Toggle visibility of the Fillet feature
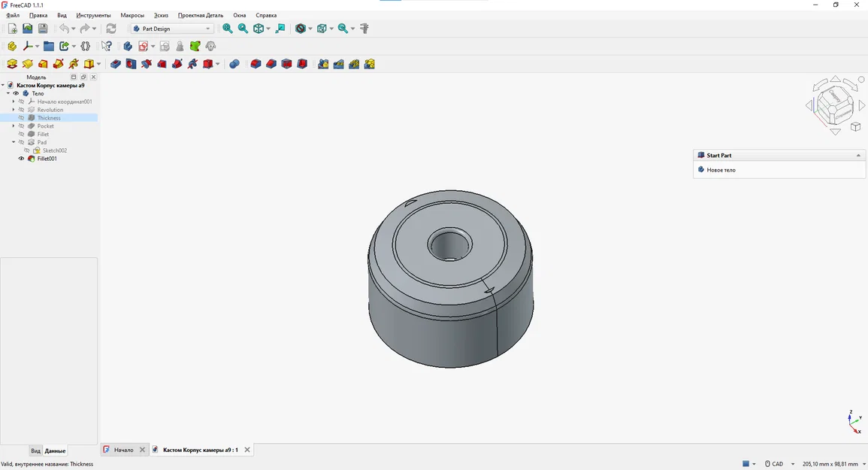 point(22,134)
